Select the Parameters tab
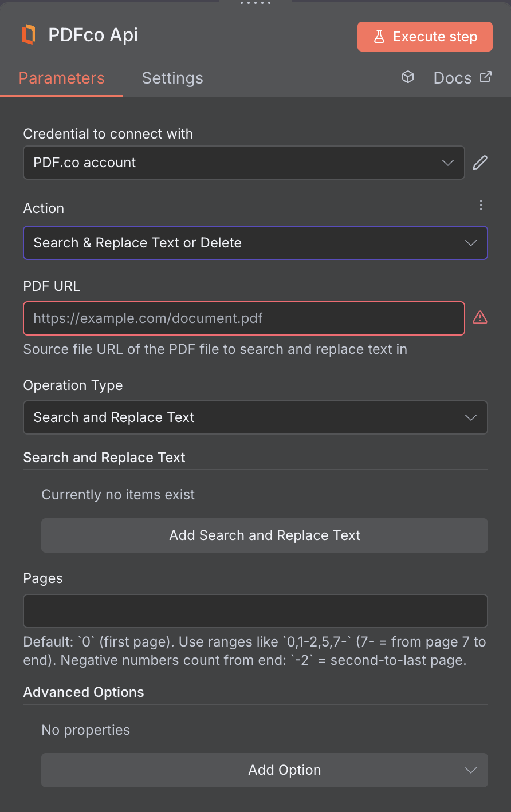Screen dimensions: 511x812 click(61, 78)
